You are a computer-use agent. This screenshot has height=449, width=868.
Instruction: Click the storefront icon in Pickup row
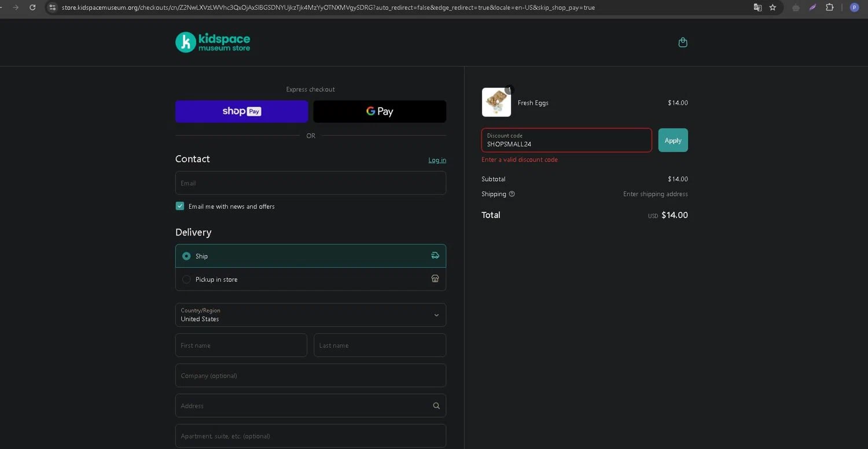pos(435,279)
